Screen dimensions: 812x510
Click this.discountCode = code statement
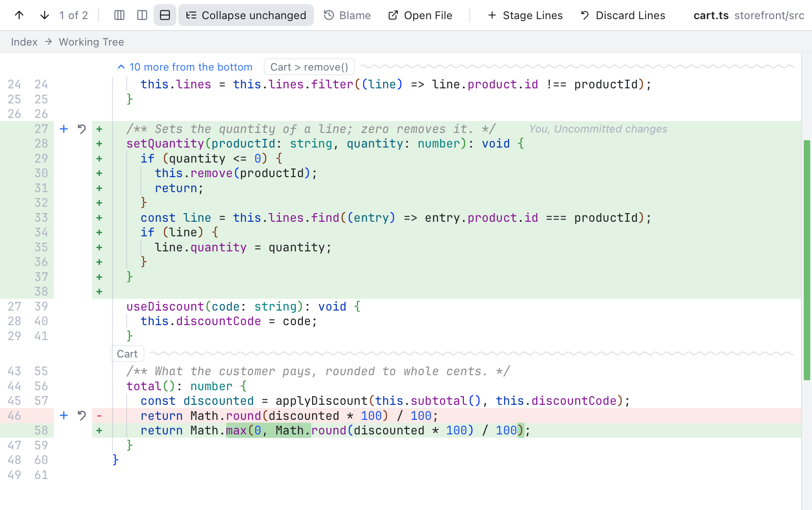coord(229,321)
